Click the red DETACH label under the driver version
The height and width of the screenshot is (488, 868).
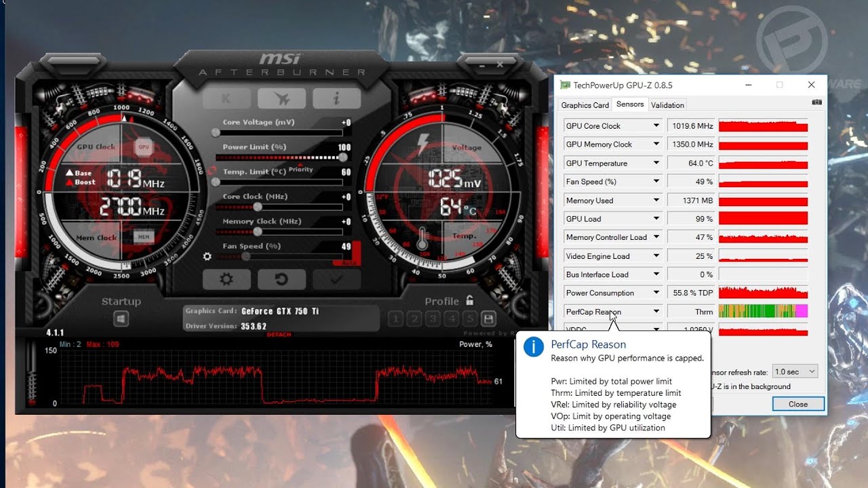click(x=279, y=335)
